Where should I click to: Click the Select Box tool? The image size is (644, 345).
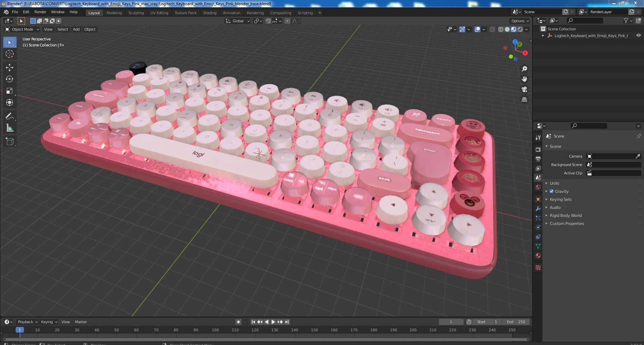9,42
